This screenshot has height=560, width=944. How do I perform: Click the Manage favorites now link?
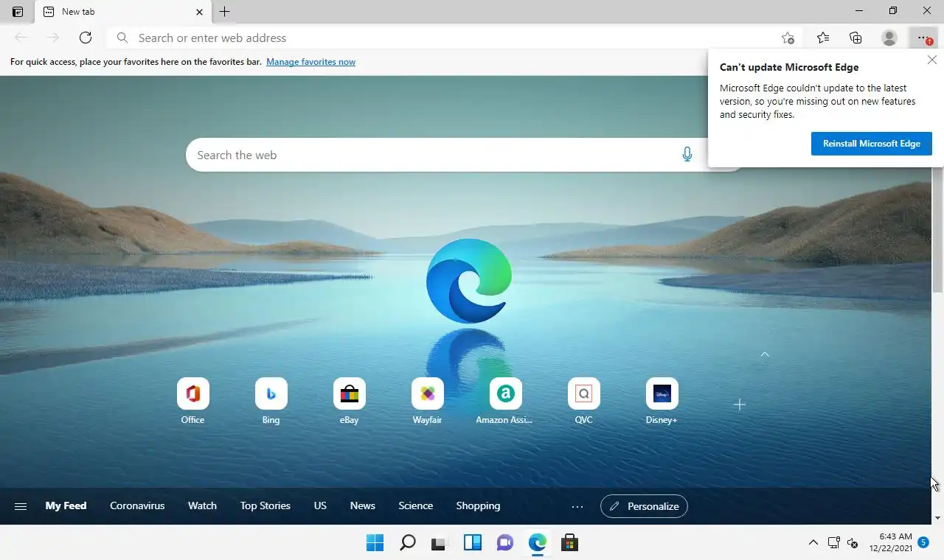click(310, 62)
